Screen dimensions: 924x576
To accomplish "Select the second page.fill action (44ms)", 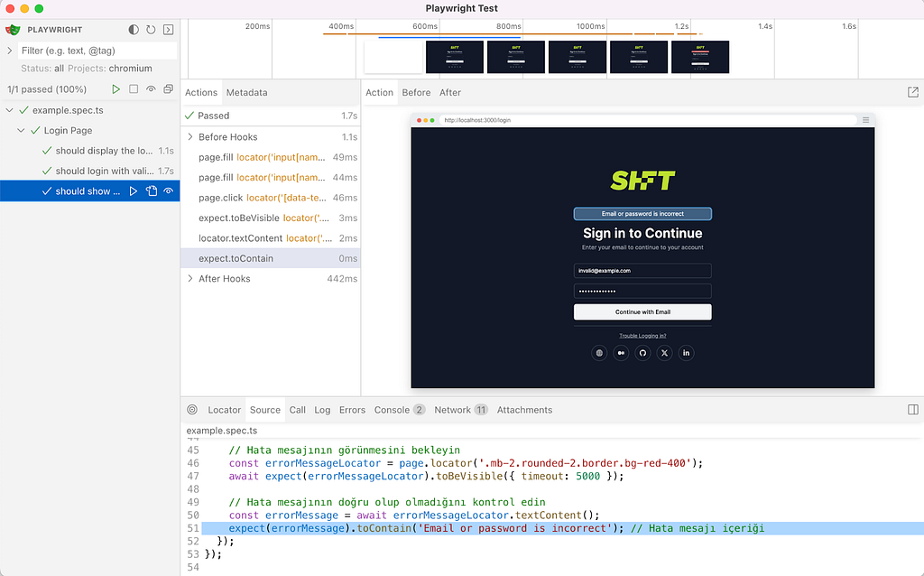I will click(x=271, y=178).
